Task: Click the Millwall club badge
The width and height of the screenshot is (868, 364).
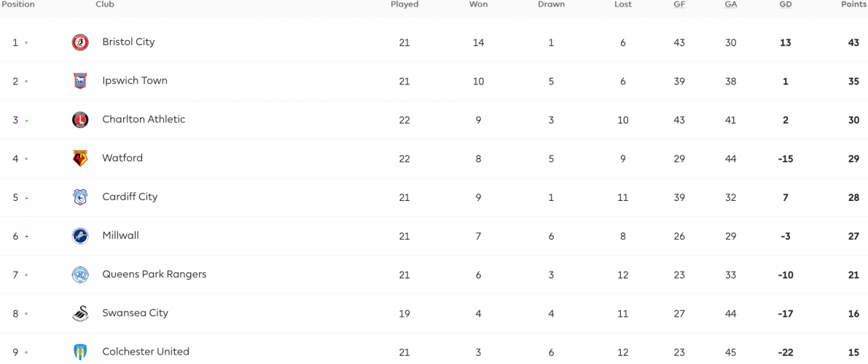Action: pyautogui.click(x=80, y=236)
